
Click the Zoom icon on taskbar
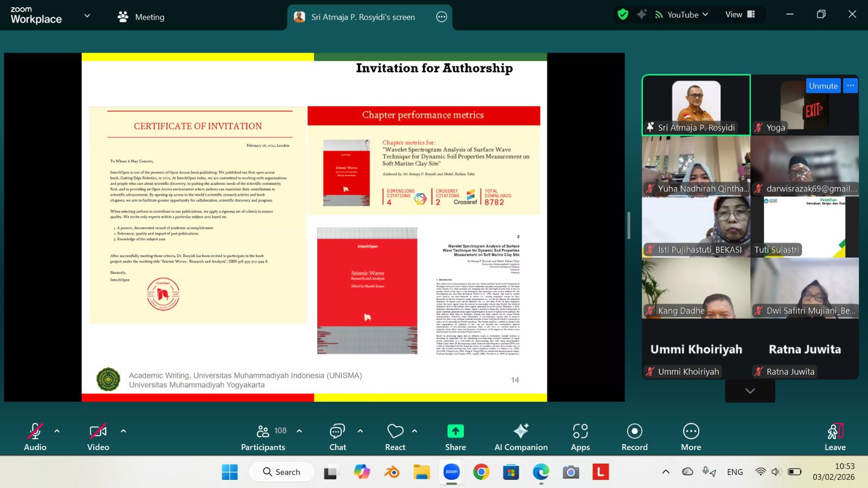(451, 472)
